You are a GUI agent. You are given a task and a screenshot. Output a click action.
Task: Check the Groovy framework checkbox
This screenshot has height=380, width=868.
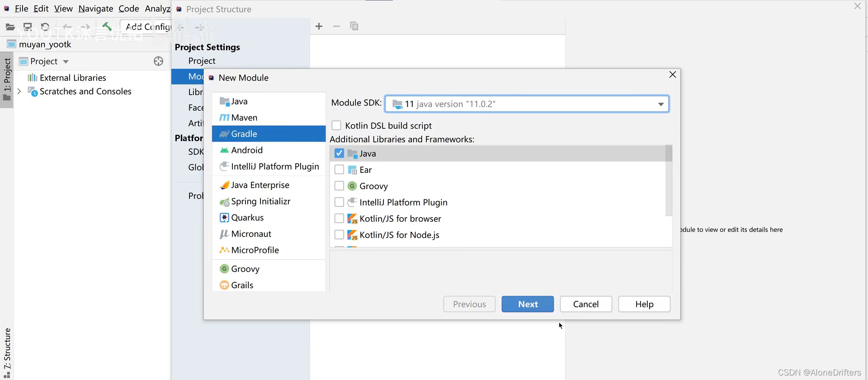(x=339, y=186)
